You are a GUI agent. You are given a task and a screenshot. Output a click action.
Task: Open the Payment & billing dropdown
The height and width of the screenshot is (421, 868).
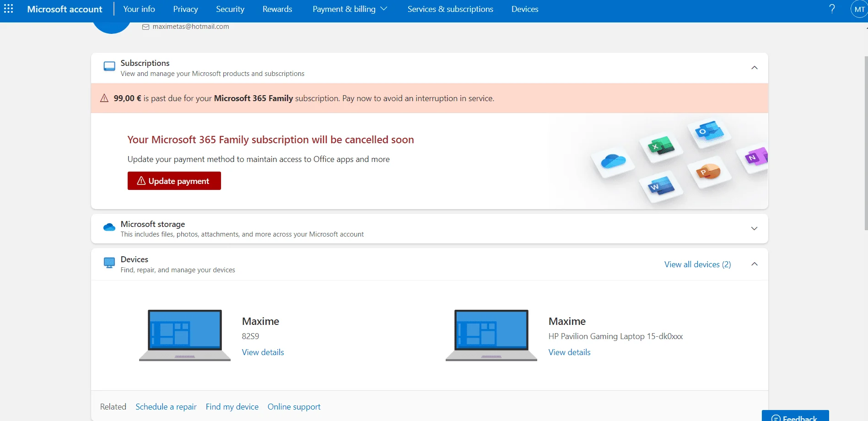[350, 9]
